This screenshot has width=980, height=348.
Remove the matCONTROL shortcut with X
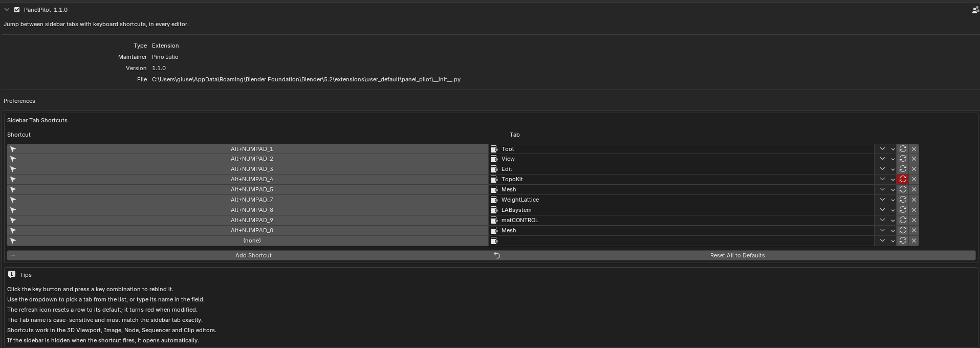click(914, 220)
